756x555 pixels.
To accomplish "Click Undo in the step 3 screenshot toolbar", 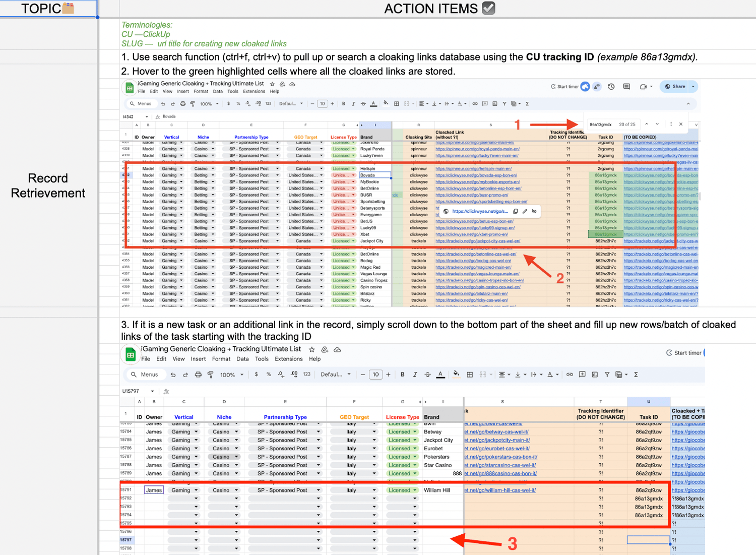I will [x=173, y=375].
